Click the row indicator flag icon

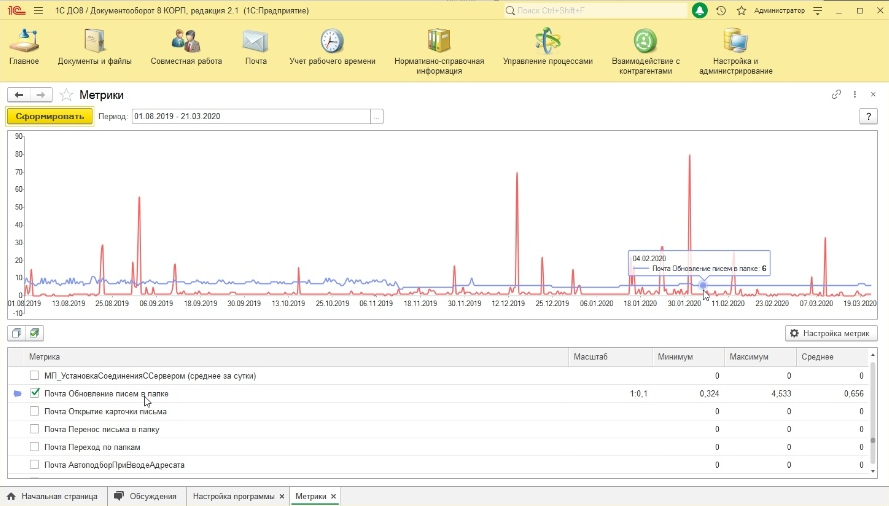click(17, 393)
